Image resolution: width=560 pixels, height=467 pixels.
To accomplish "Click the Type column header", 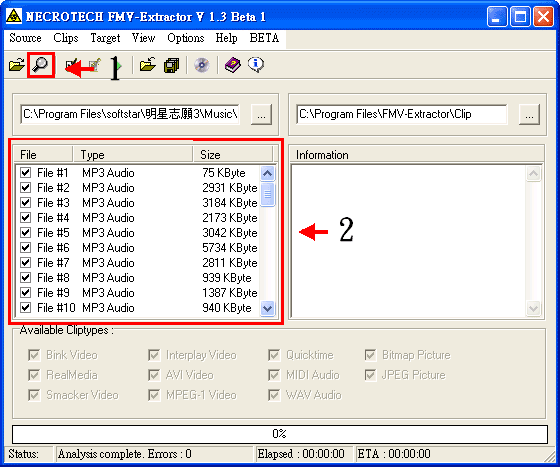I will tap(133, 155).
